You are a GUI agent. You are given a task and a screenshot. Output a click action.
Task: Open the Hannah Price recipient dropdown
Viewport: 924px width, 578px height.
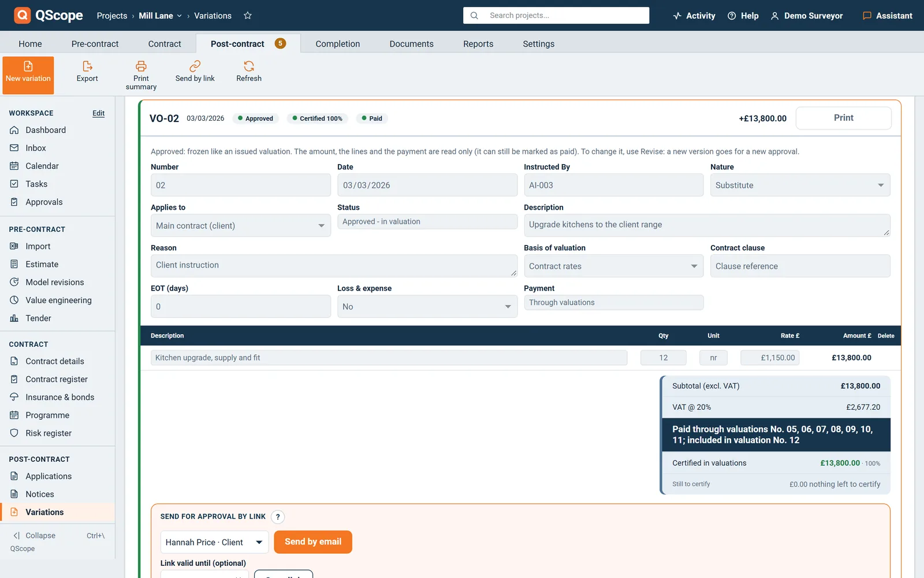pyautogui.click(x=214, y=542)
